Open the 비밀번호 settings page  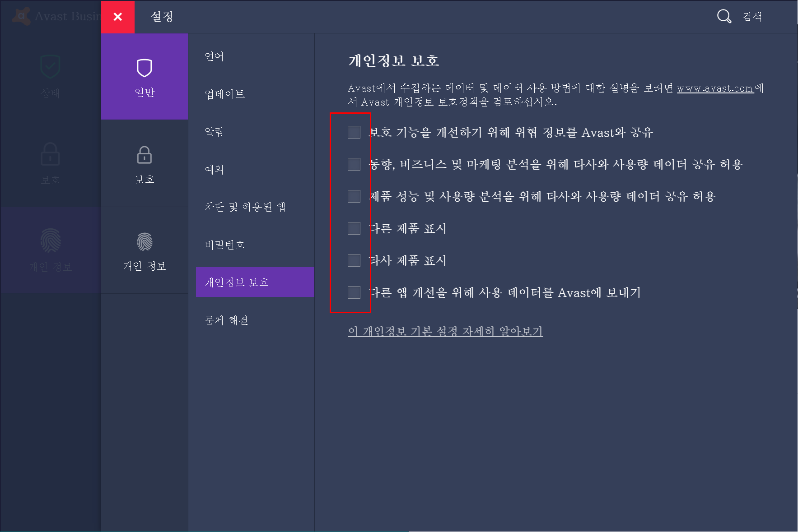click(x=224, y=245)
